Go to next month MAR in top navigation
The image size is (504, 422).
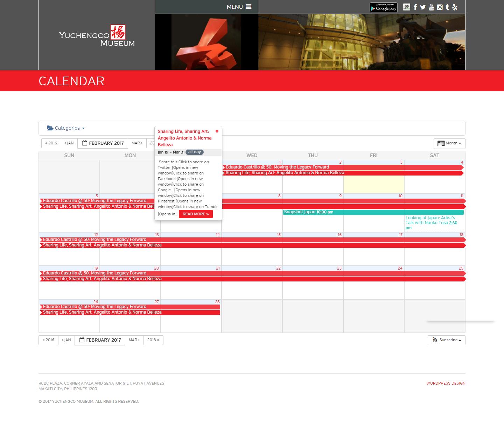point(137,143)
